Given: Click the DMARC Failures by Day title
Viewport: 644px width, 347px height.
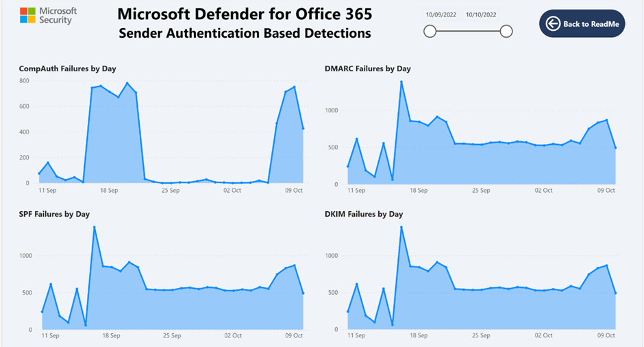Looking at the screenshot, I should (368, 69).
